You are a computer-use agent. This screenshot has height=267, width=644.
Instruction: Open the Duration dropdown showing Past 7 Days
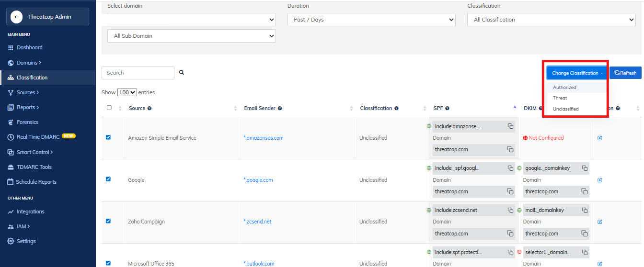(x=371, y=20)
